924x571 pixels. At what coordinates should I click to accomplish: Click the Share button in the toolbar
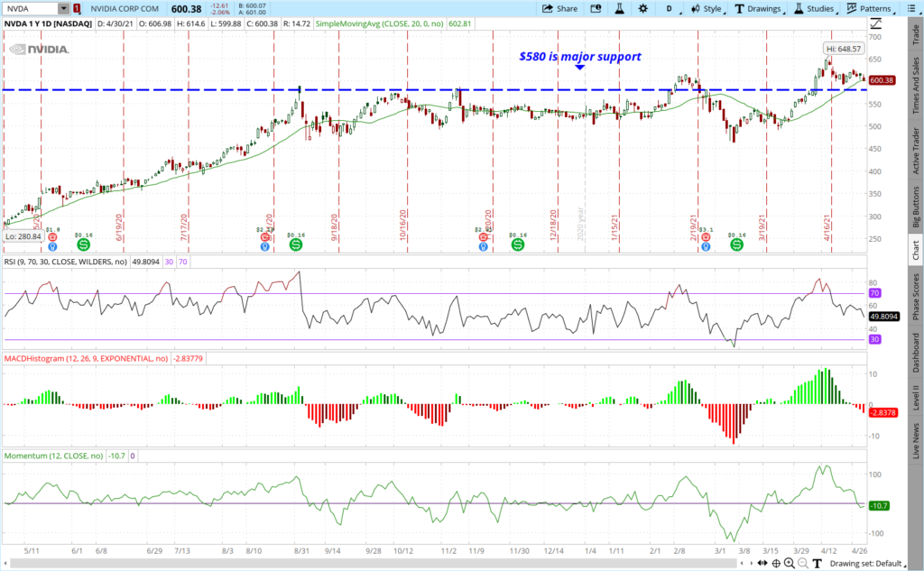(x=559, y=8)
